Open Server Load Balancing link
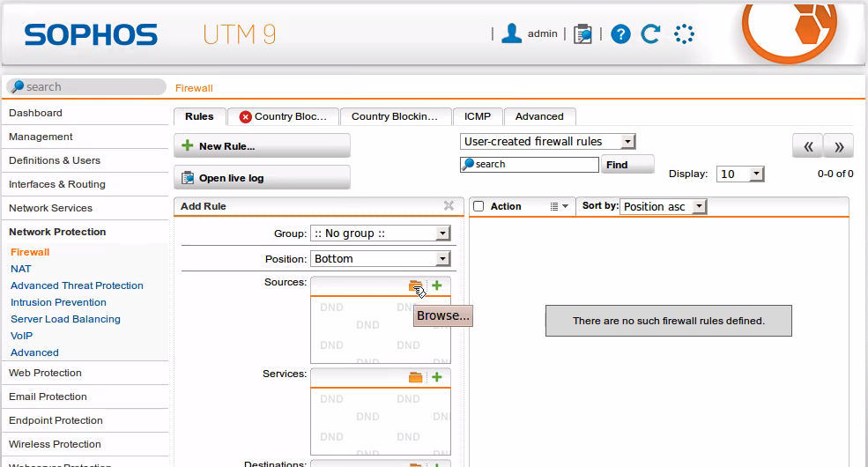Image resolution: width=868 pixels, height=467 pixels. (65, 319)
